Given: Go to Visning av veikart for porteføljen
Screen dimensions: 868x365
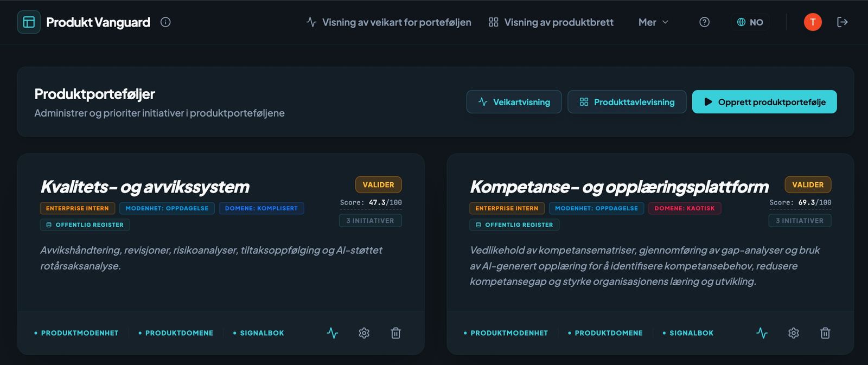Looking at the screenshot, I should (x=389, y=22).
